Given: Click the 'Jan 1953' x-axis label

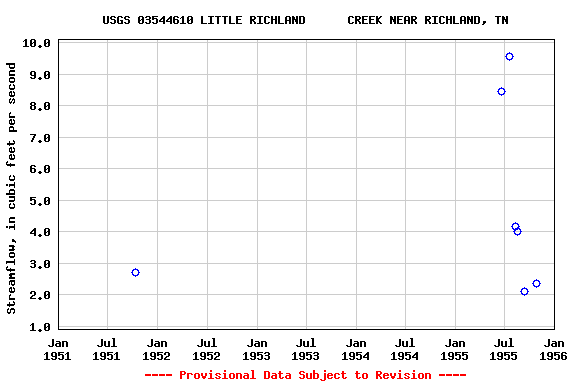Looking at the screenshot, I should pyautogui.click(x=256, y=349).
